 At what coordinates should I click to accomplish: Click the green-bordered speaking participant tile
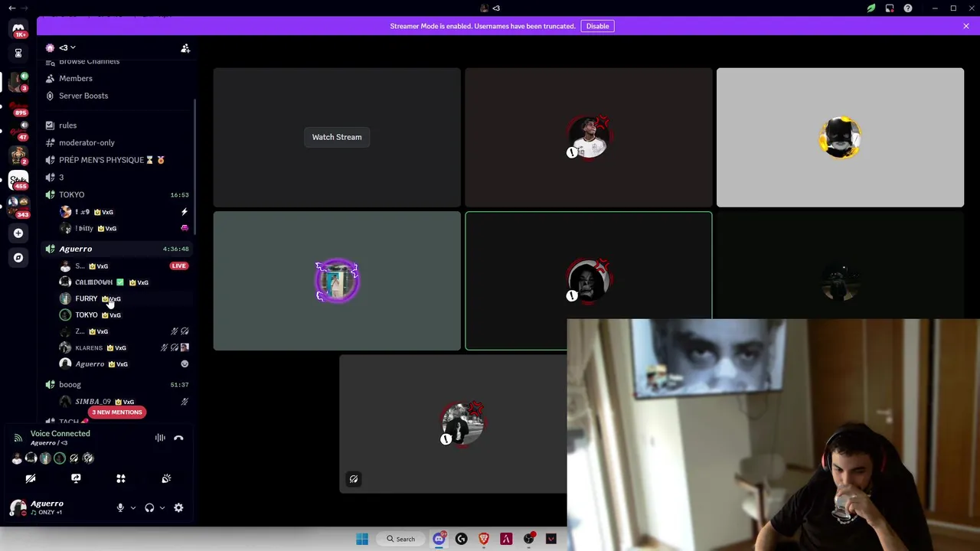(588, 281)
